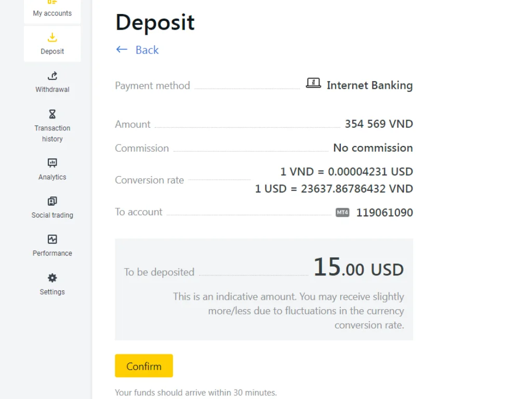Click the Internet Banking laptop icon
Viewport: 532px width, 399px height.
pyautogui.click(x=314, y=82)
